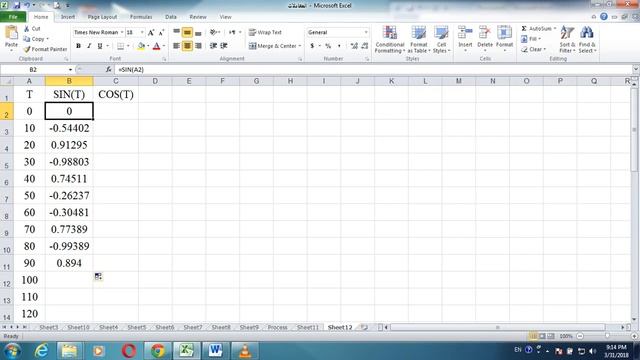
Task: Click the Insert Function fx button
Action: [x=108, y=69]
